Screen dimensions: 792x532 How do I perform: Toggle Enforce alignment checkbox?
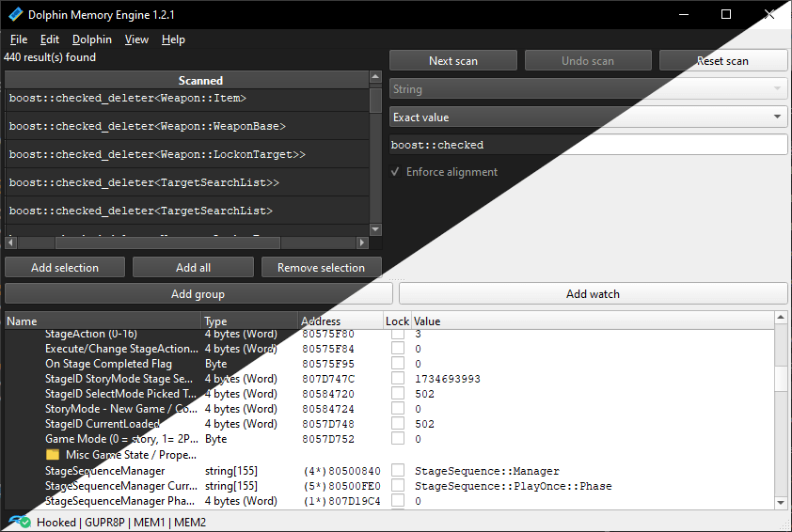pyautogui.click(x=395, y=172)
